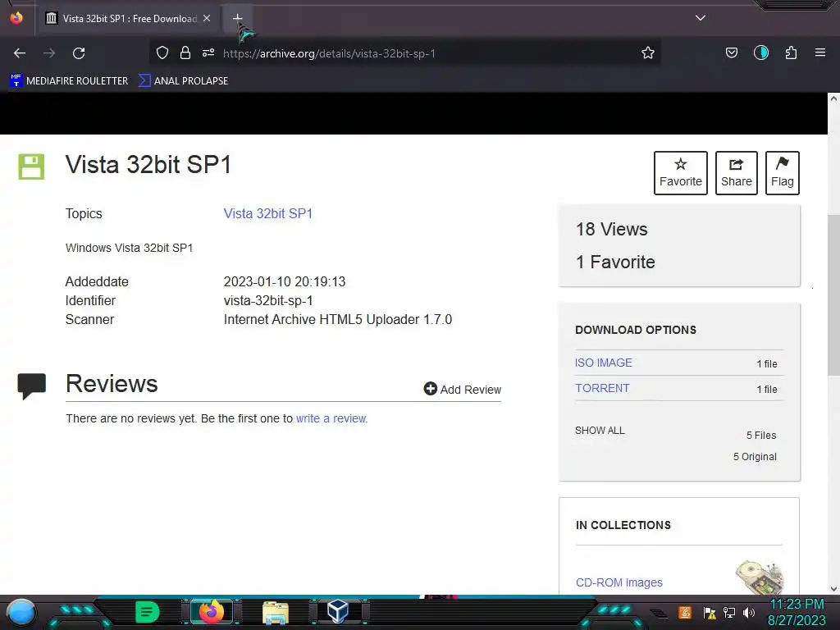Open File Explorer from taskbar
The image size is (840, 630).
point(276,612)
